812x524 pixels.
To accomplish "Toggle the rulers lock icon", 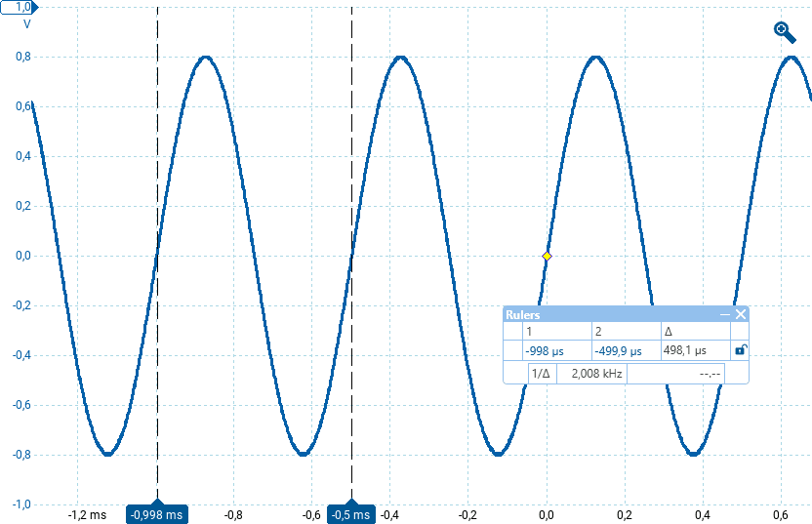I will (741, 350).
